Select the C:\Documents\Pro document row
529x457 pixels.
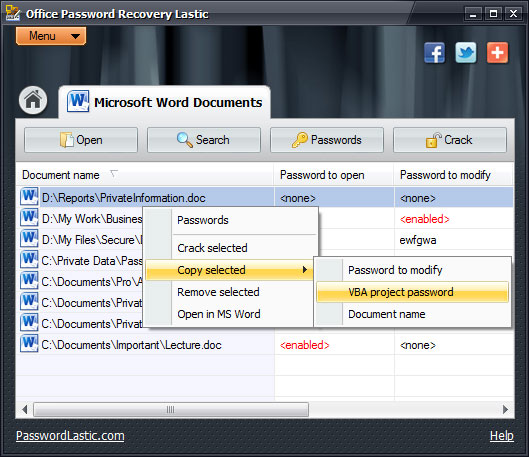tap(92, 282)
